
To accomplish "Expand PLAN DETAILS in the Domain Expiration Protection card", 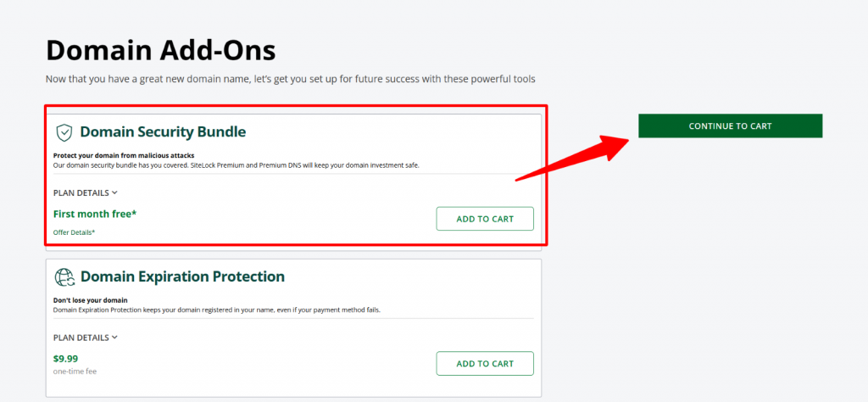I will coord(85,338).
